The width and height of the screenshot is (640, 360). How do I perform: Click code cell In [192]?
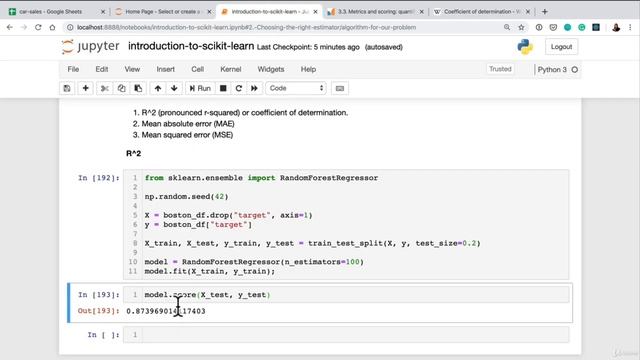[x=346, y=224]
